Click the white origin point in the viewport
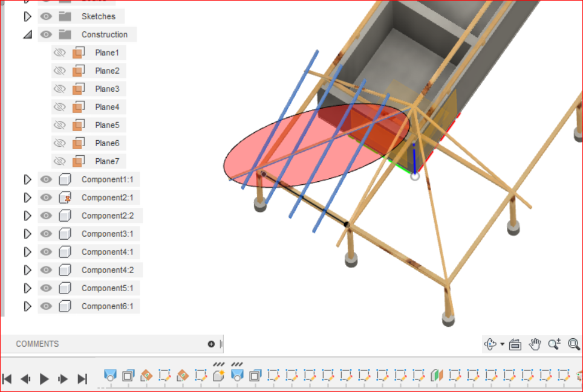 pyautogui.click(x=415, y=176)
